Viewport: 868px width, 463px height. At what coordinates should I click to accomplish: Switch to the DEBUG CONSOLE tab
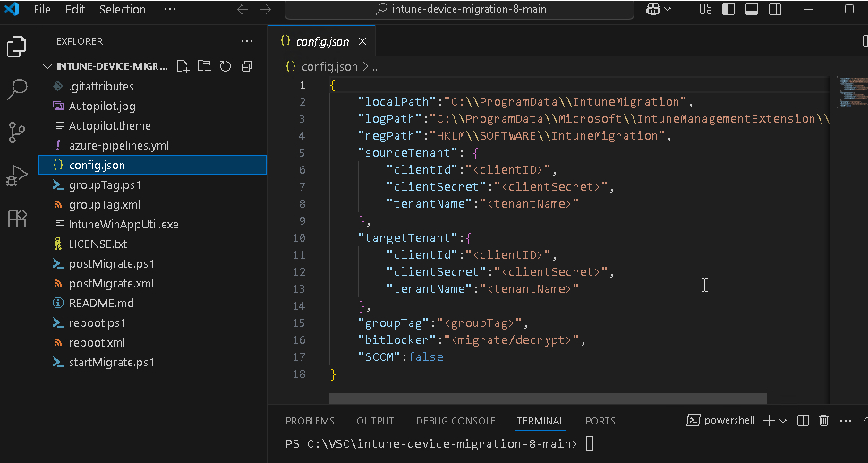[x=455, y=421]
